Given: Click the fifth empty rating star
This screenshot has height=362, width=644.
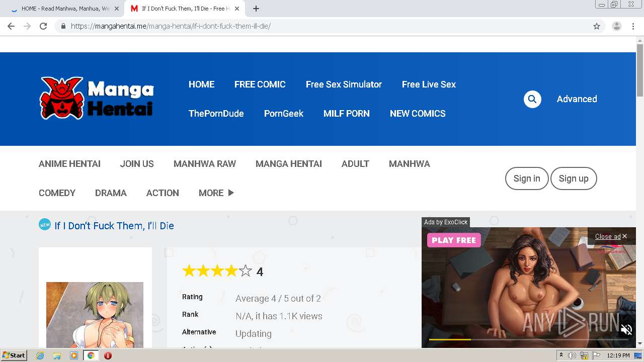Looking at the screenshot, I should [x=245, y=271].
